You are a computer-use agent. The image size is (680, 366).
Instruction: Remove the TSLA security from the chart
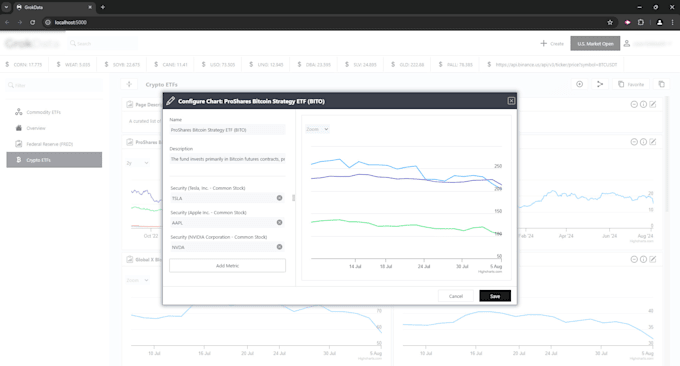(279, 198)
